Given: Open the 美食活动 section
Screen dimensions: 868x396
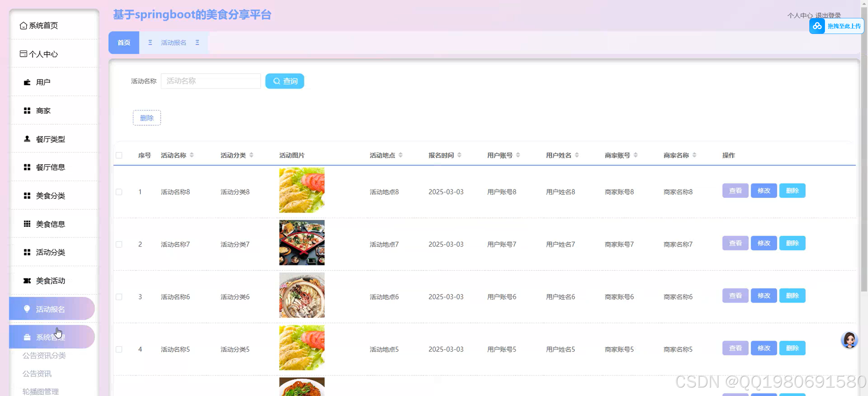Looking at the screenshot, I should click(x=51, y=281).
